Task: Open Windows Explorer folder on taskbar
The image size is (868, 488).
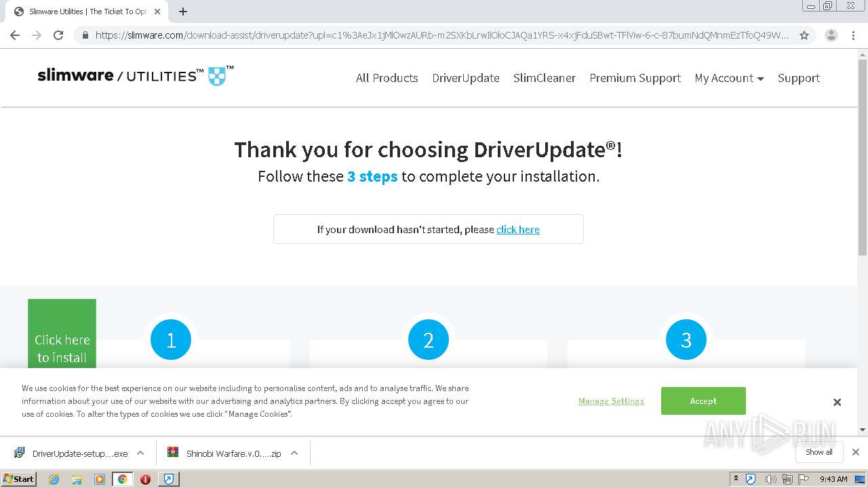Action: pyautogui.click(x=77, y=479)
